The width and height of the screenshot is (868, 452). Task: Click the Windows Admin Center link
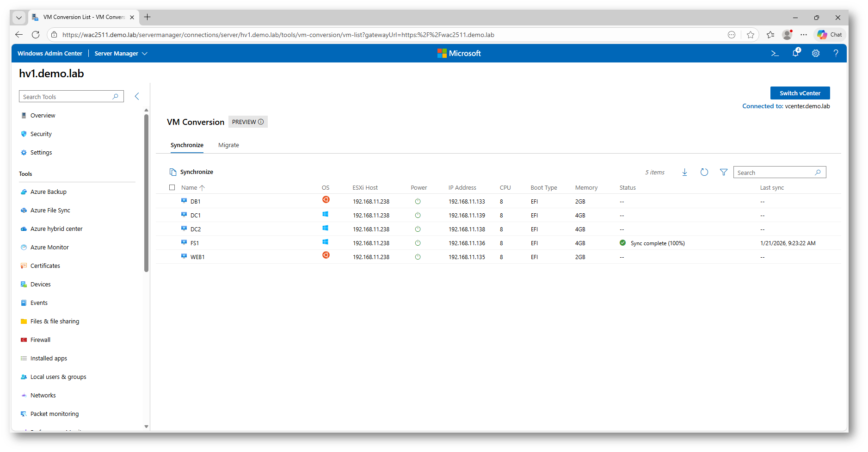coord(50,54)
